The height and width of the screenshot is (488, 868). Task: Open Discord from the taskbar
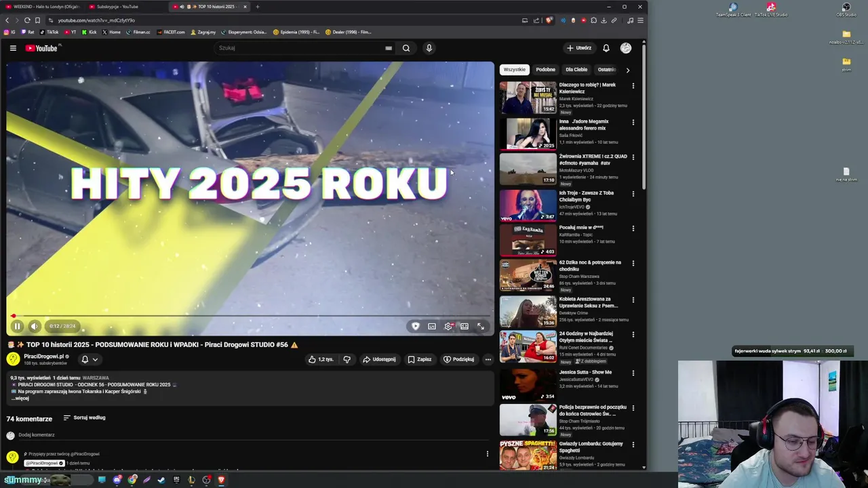tap(117, 480)
